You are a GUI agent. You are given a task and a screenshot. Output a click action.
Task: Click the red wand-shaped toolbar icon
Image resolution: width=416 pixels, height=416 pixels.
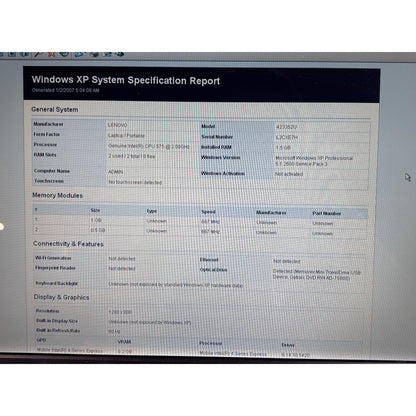(x=39, y=54)
